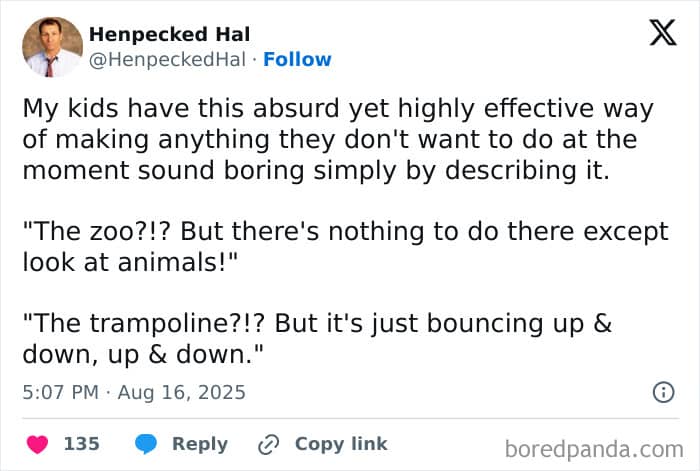Click the Aug 16, 2025 date
The image size is (700, 471).
pyautogui.click(x=181, y=392)
